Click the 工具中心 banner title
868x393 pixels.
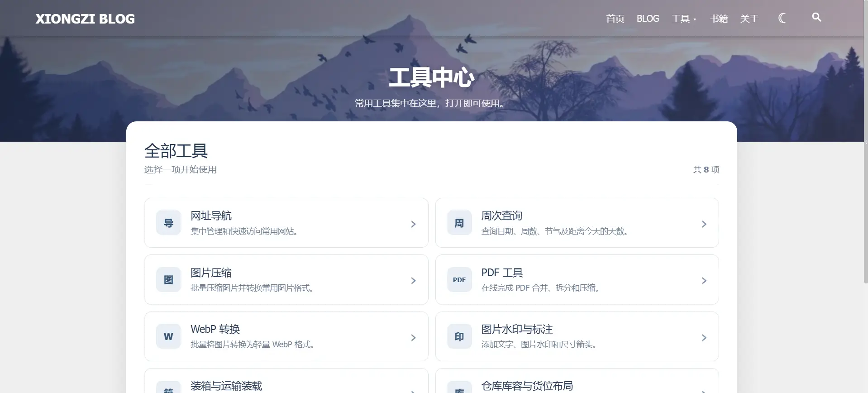pos(432,77)
